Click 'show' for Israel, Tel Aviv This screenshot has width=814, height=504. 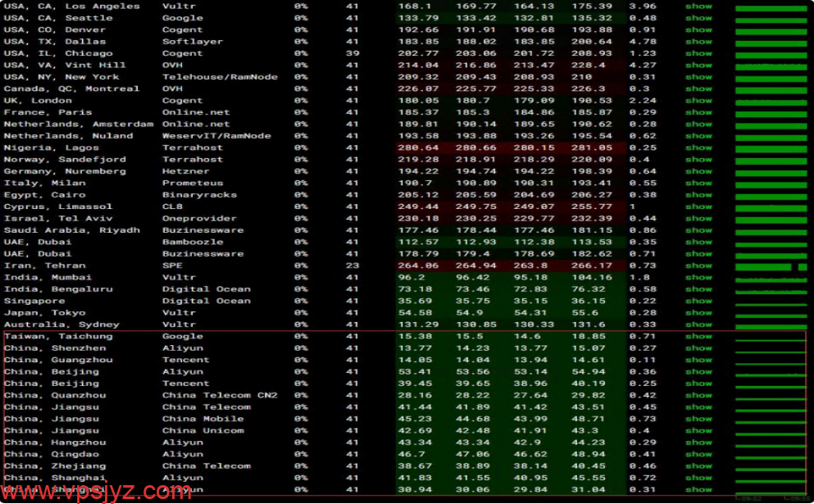point(698,219)
